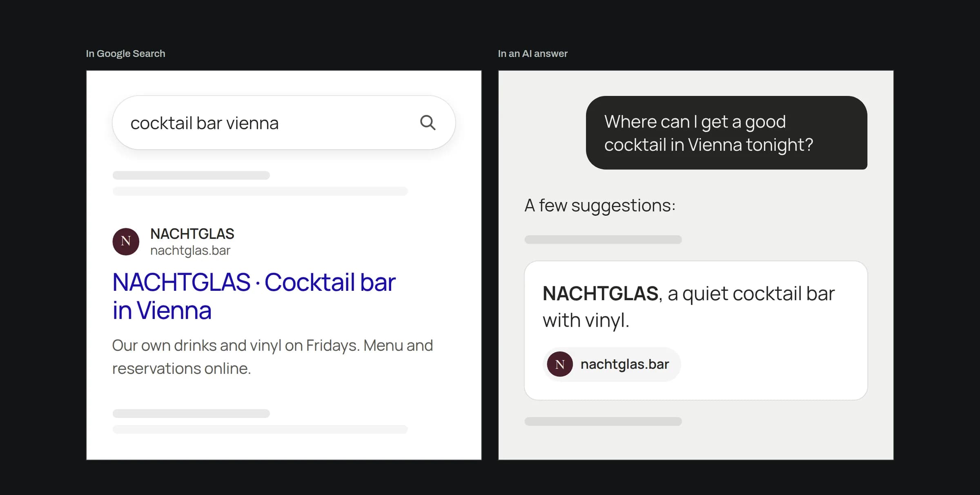Image resolution: width=980 pixels, height=495 pixels.
Task: Click the nachtglas.bar URL under the site name
Action: [x=190, y=250]
